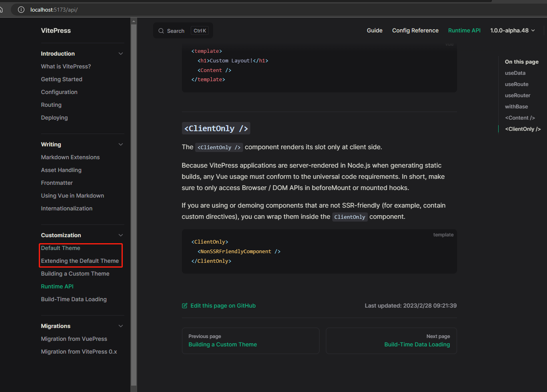Switch to Config Reference in the navbar

pos(415,30)
